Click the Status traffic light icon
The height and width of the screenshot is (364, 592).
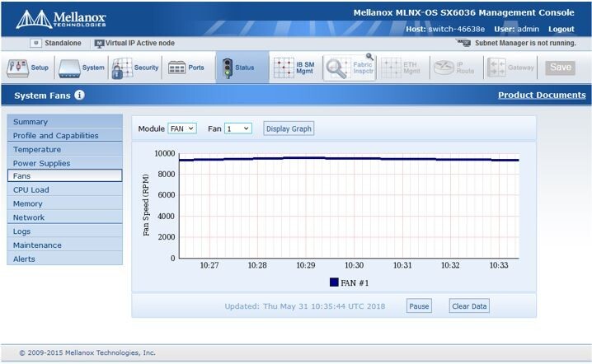coord(228,68)
